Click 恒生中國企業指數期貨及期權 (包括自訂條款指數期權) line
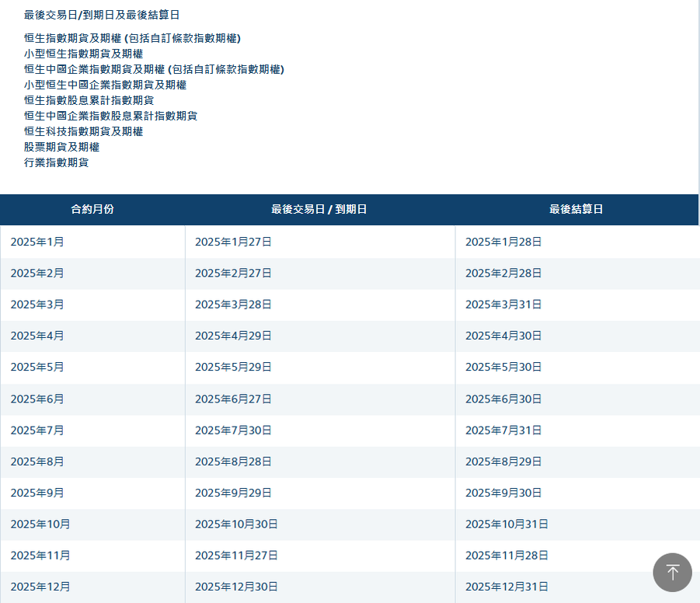The image size is (700, 603). pos(154,69)
